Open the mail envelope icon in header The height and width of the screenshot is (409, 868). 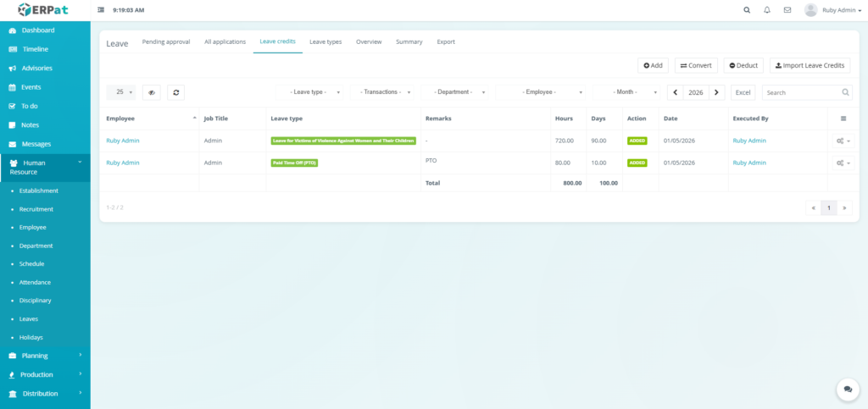787,10
